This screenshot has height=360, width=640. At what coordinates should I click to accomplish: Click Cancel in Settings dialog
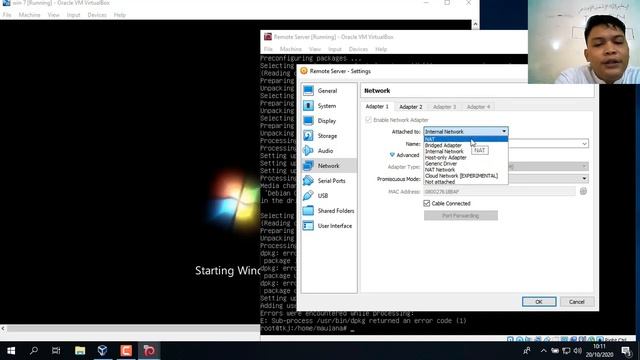tap(576, 302)
